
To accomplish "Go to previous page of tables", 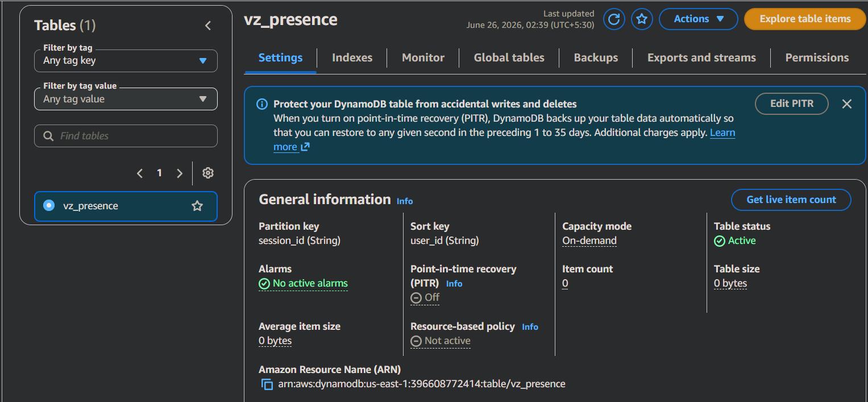I will pos(140,173).
